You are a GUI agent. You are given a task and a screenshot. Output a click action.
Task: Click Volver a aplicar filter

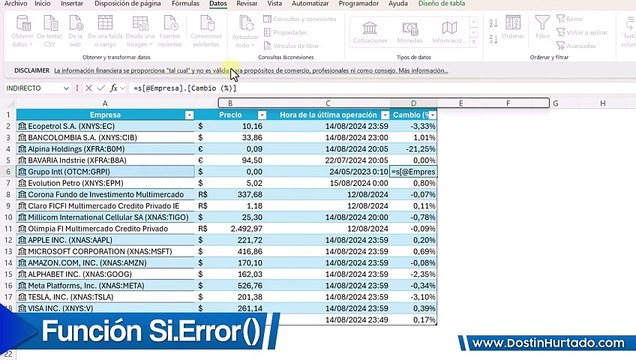coord(582,32)
